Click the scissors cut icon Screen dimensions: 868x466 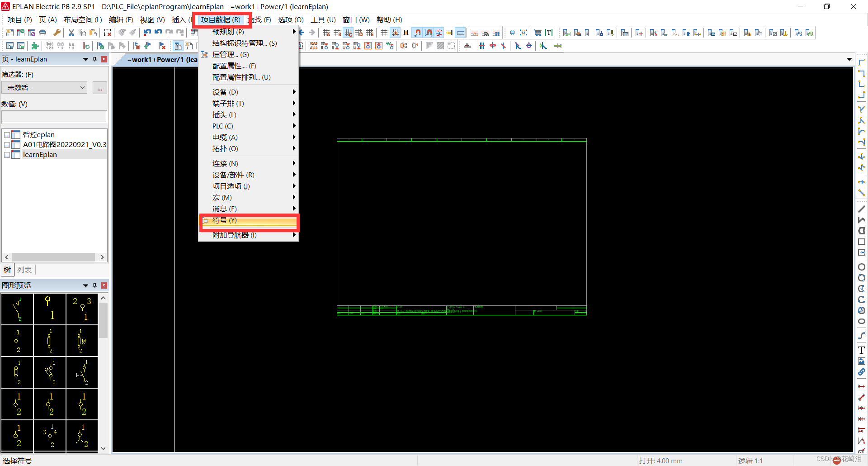71,33
